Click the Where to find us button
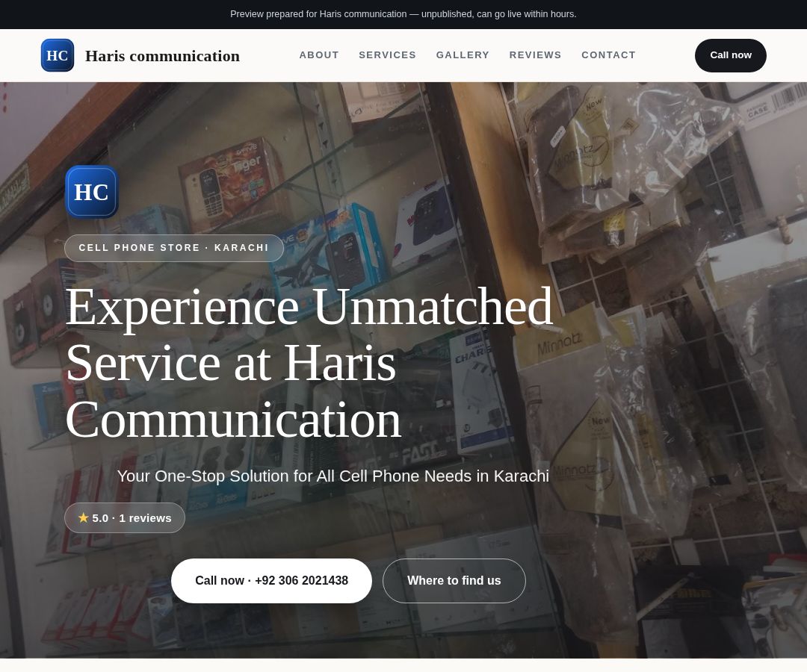 [454, 580]
